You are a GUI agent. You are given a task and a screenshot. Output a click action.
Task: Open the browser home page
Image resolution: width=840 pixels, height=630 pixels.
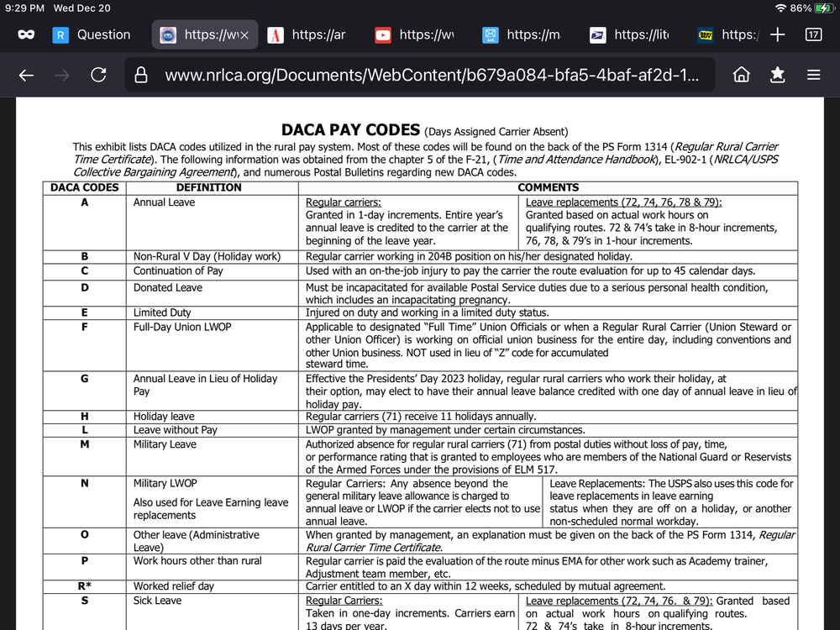[741, 75]
